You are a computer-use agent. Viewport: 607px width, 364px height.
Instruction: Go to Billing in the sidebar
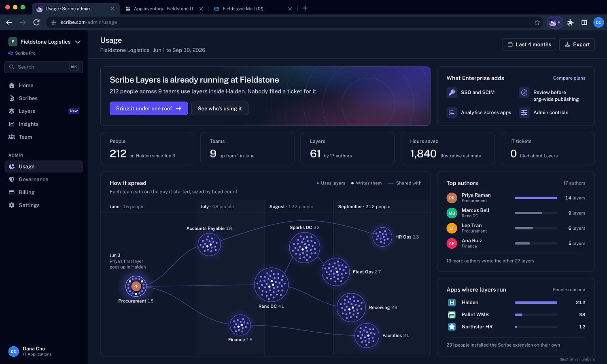point(44,193)
